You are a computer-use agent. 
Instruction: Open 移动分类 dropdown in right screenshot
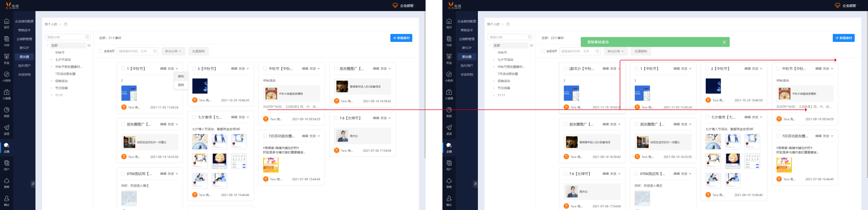[616, 51]
